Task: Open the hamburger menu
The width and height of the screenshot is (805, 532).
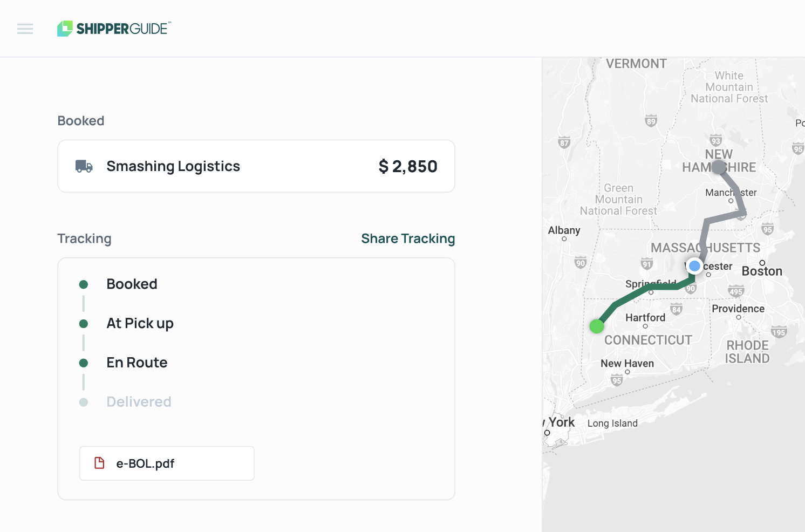Action: coord(25,29)
